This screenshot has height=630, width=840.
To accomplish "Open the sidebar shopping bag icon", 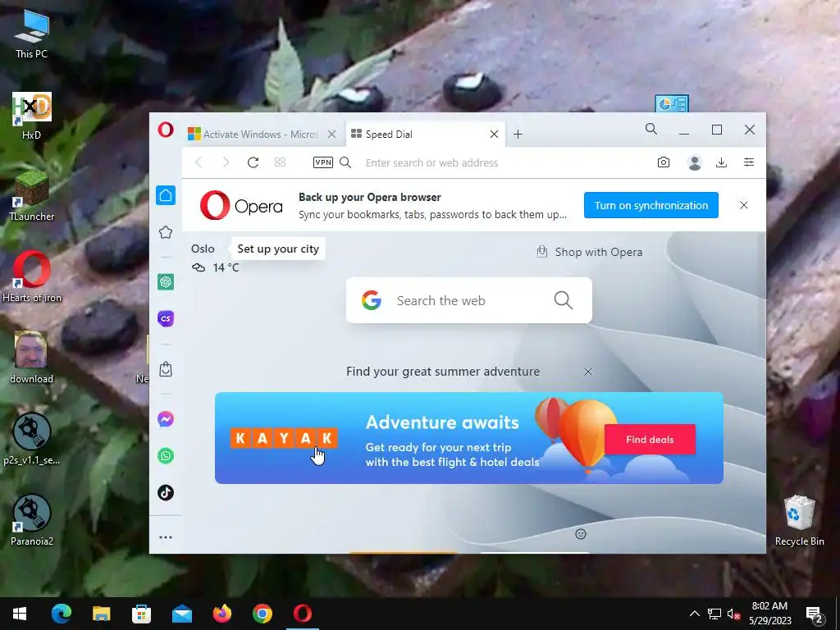I will click(166, 369).
